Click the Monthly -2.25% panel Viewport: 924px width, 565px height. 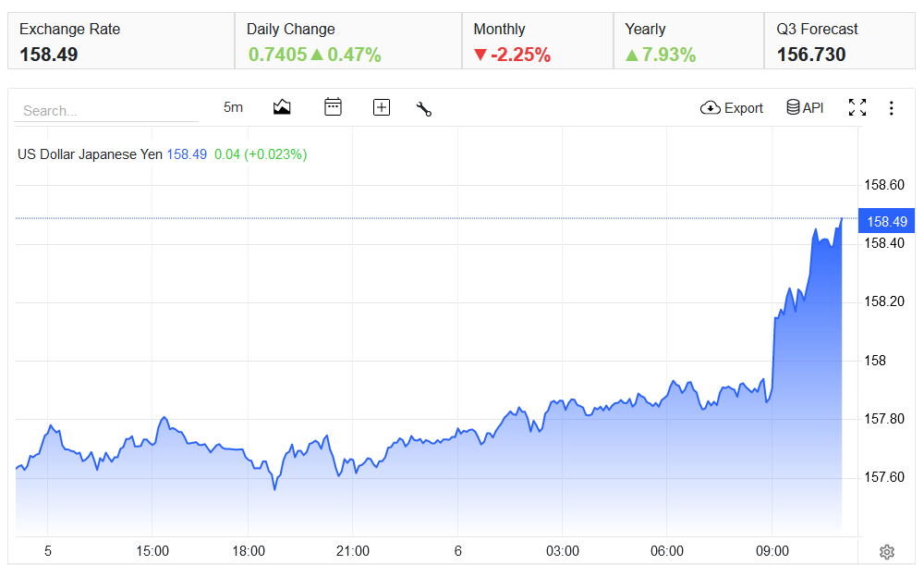point(538,41)
